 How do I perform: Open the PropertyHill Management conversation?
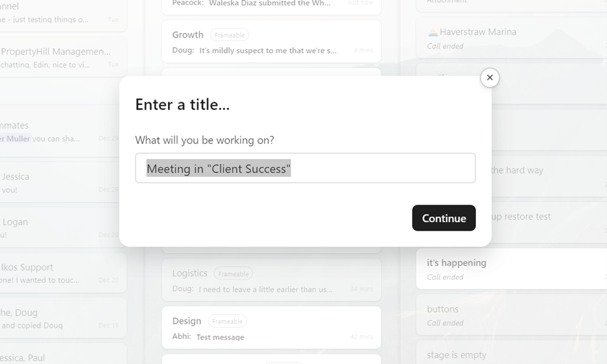click(x=64, y=57)
